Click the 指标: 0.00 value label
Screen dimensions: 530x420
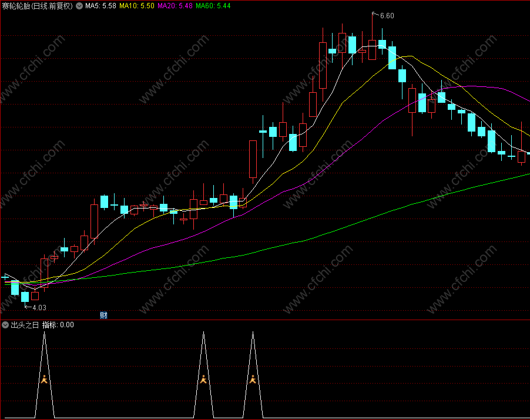click(58, 325)
